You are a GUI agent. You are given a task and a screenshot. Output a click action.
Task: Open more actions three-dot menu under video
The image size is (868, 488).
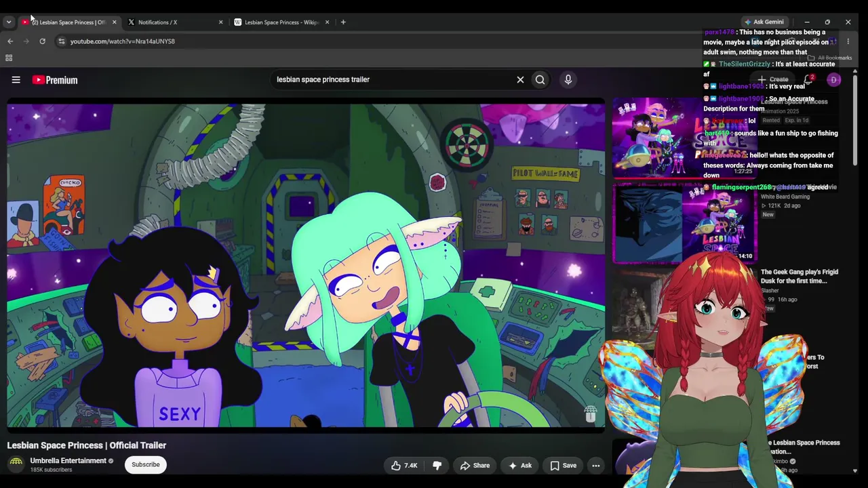point(595,466)
